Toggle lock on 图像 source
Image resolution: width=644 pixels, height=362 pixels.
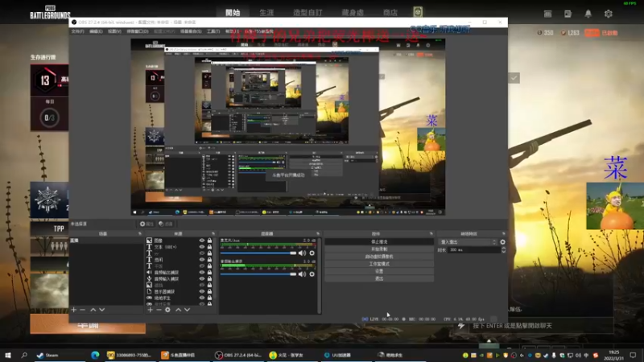tap(209, 241)
